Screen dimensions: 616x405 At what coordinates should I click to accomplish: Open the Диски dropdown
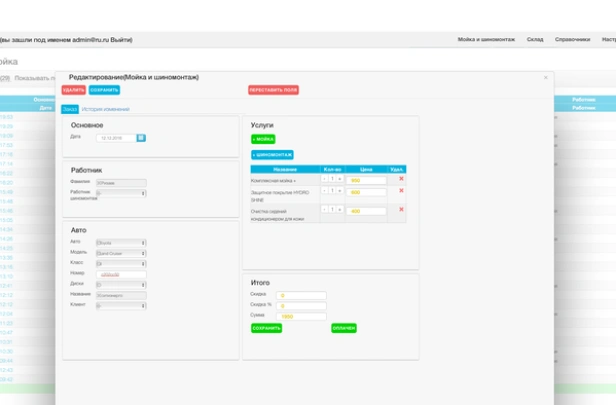point(120,284)
